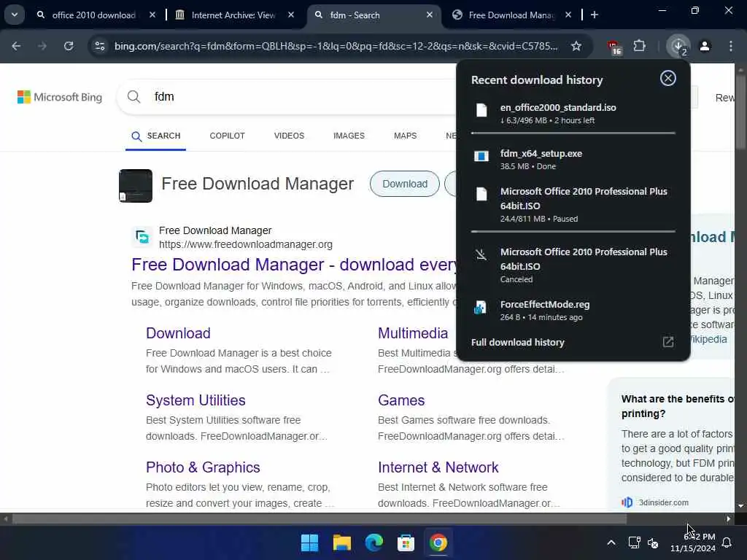Click the canceled download icon
This screenshot has height=560, width=747.
(x=481, y=254)
